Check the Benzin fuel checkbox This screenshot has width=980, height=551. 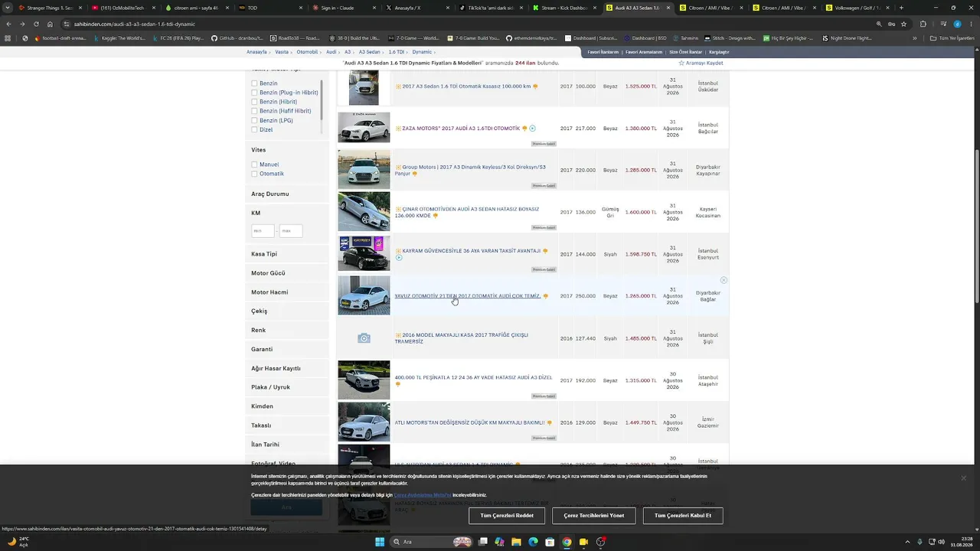254,83
